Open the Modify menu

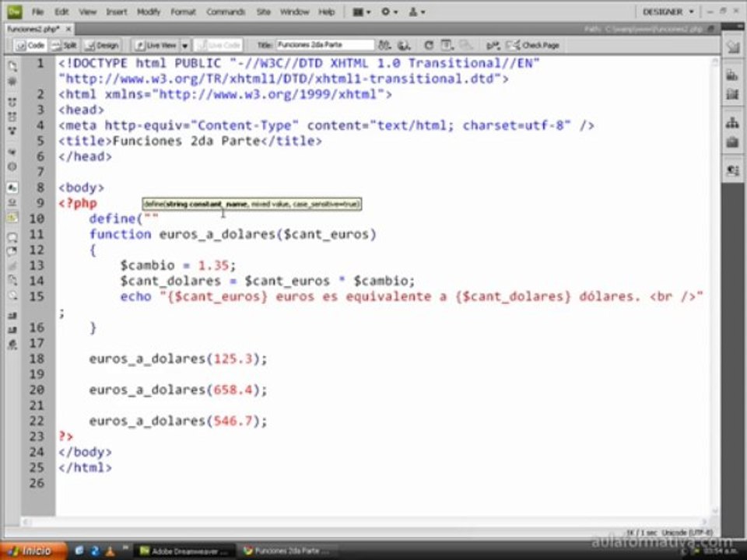pos(149,12)
